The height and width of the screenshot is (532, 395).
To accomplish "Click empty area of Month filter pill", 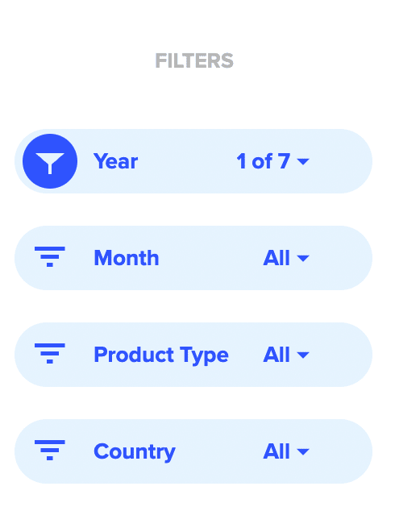I will [210, 258].
